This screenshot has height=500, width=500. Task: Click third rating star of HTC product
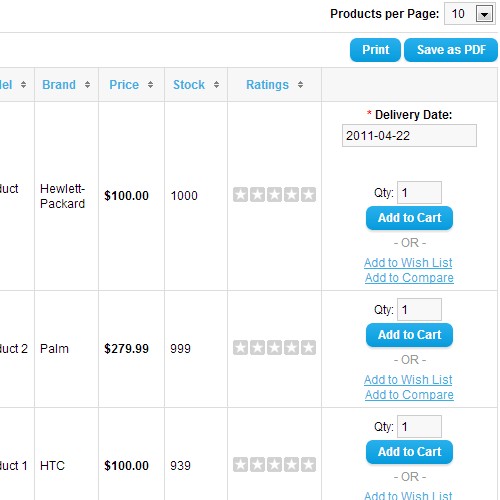(274, 465)
